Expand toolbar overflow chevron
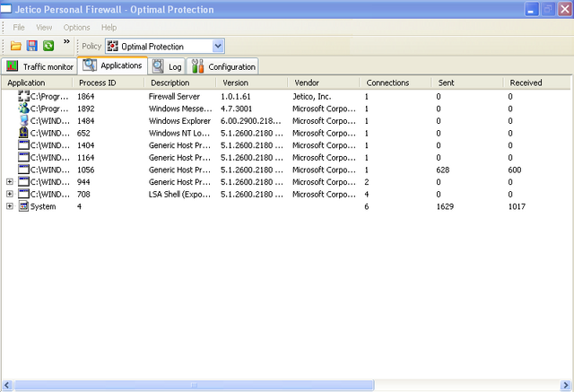Image resolution: width=574 pixels, height=392 pixels. 66,42
